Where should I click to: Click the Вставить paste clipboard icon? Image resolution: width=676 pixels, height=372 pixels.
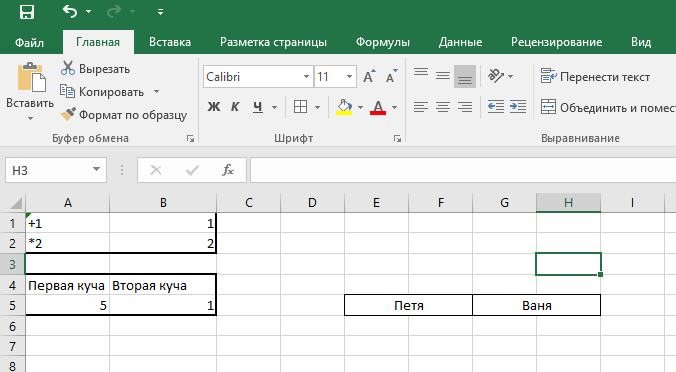31,78
